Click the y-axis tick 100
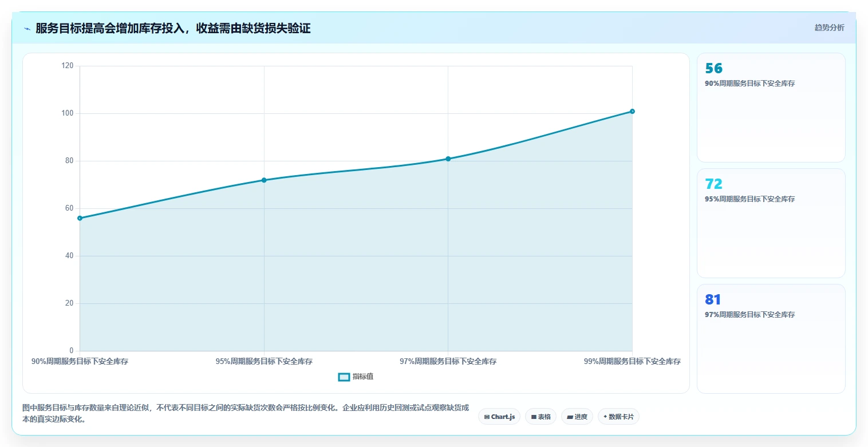Screen dimensions: 868x447 pos(68,113)
